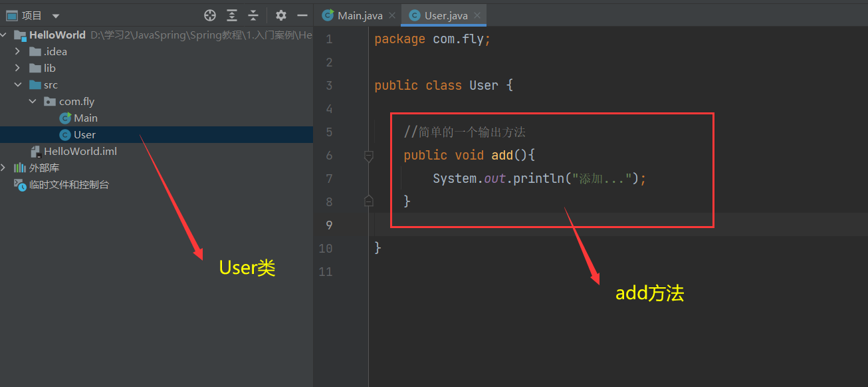
Task: Expand the lib folder
Action: tap(18, 68)
